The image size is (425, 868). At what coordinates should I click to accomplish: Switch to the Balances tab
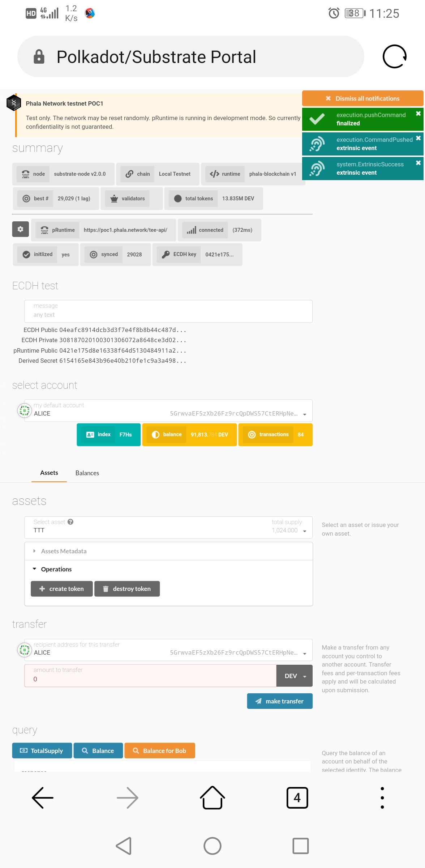point(87,473)
